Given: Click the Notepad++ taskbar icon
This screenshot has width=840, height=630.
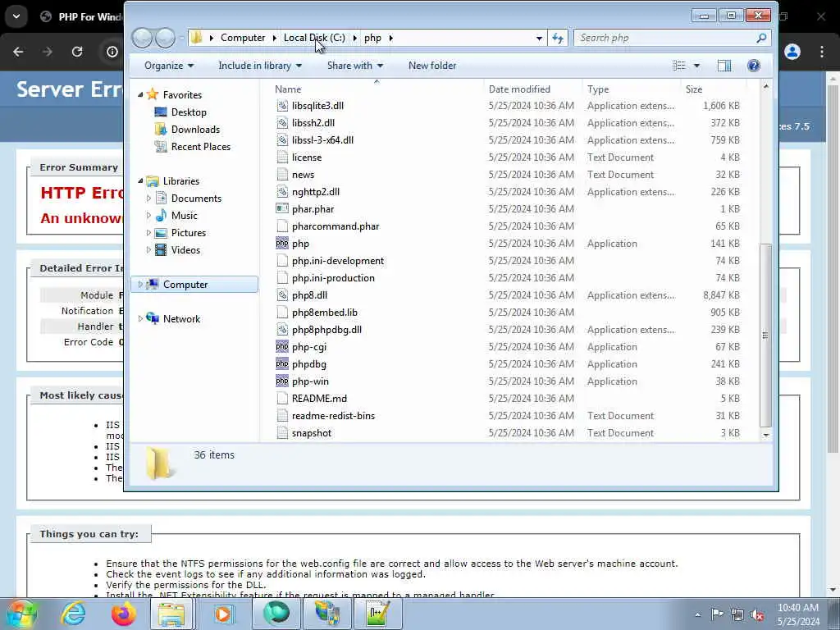Looking at the screenshot, I should pyautogui.click(x=377, y=614).
